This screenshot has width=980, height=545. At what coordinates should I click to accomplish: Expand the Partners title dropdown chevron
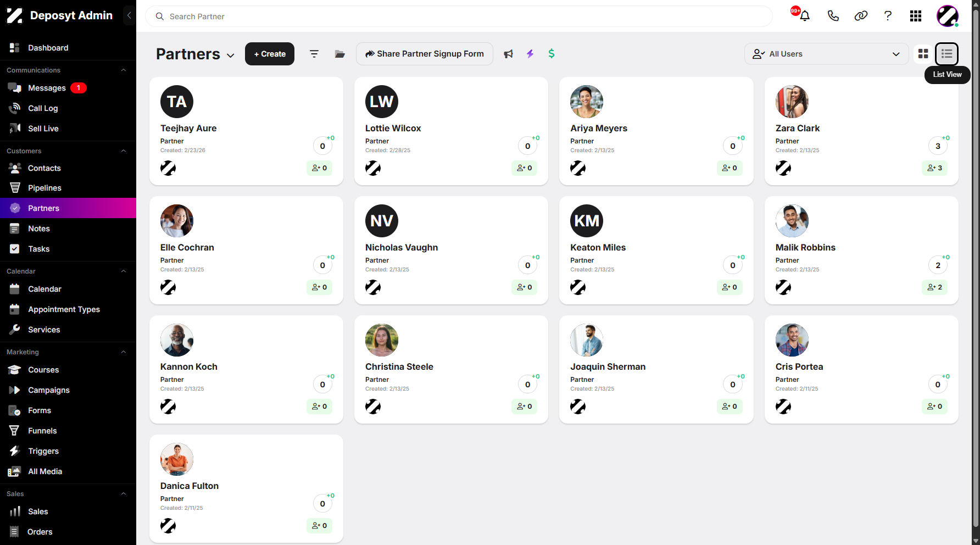231,55
